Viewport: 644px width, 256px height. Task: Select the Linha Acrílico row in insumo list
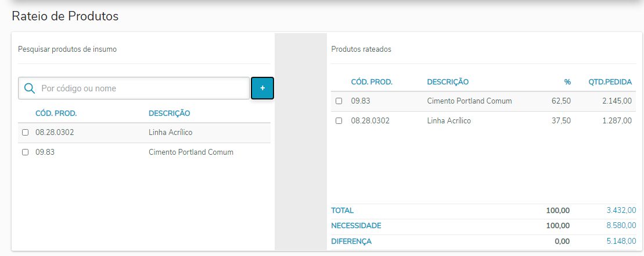[170, 133]
